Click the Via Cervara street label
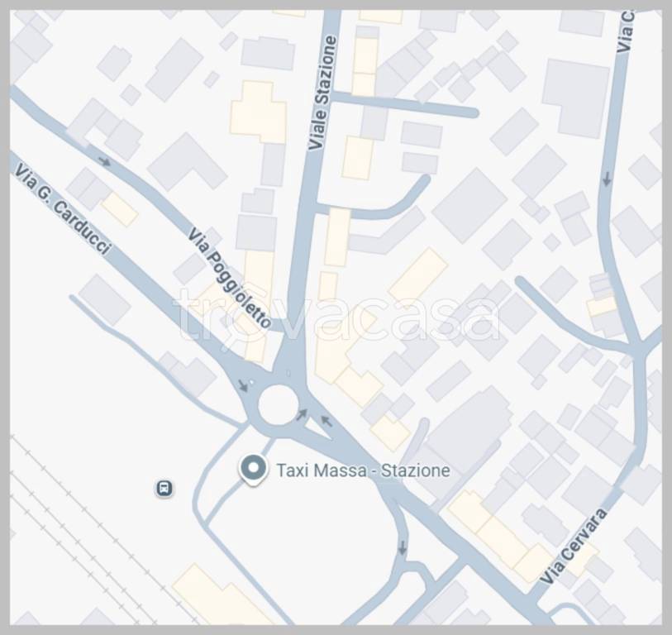Viewport: 672px width, 635px height. [x=574, y=546]
